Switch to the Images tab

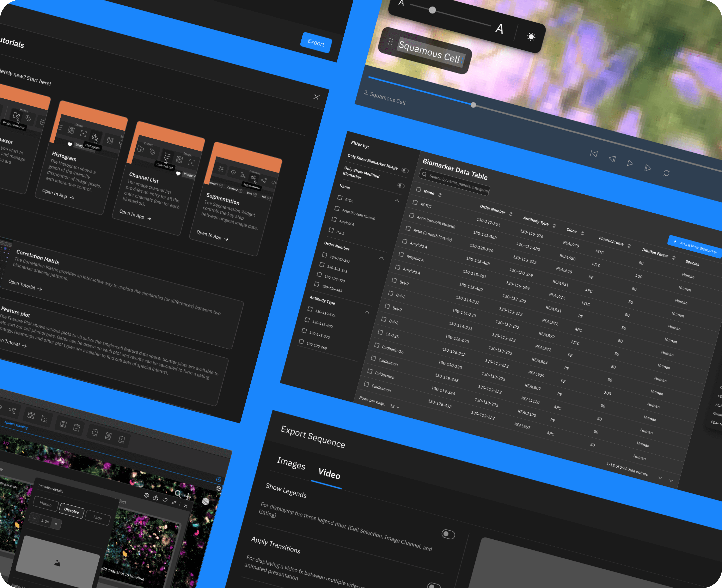[x=291, y=463]
